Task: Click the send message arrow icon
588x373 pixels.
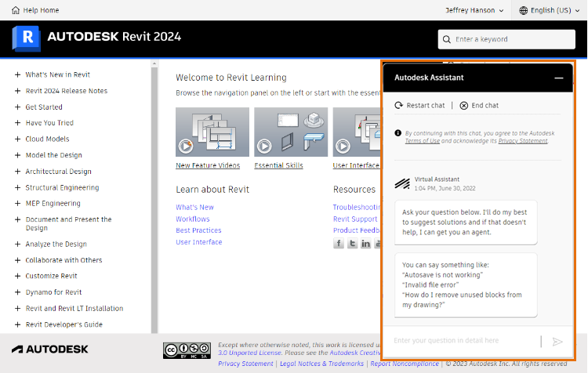Action: pyautogui.click(x=557, y=342)
